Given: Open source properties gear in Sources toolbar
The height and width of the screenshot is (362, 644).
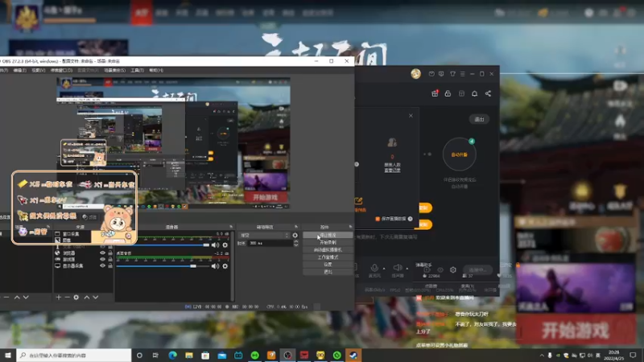Looking at the screenshot, I should [x=76, y=297].
